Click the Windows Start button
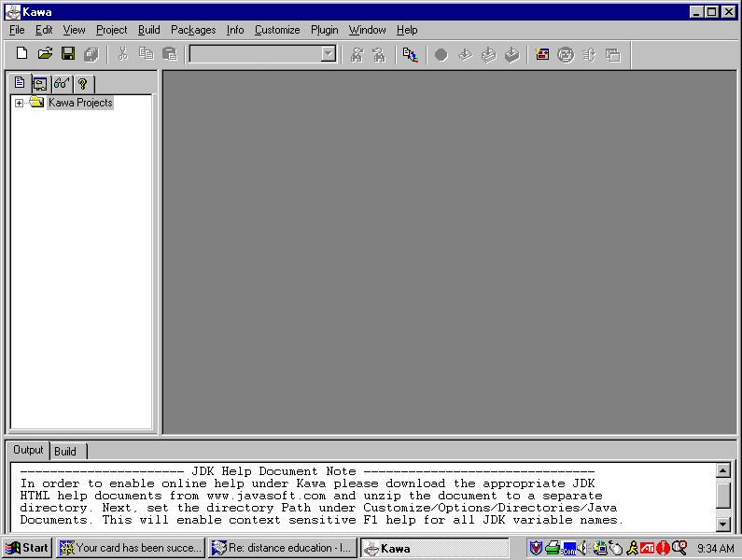 (x=27, y=548)
